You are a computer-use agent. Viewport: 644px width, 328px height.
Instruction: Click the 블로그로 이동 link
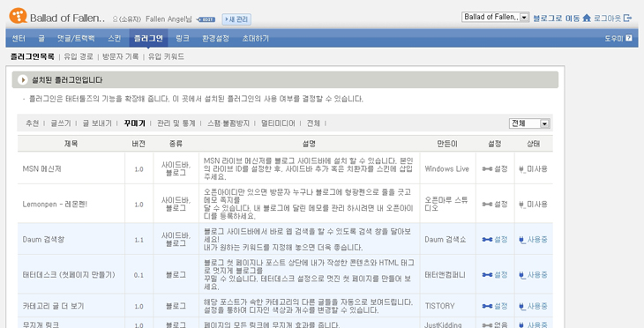(x=557, y=18)
